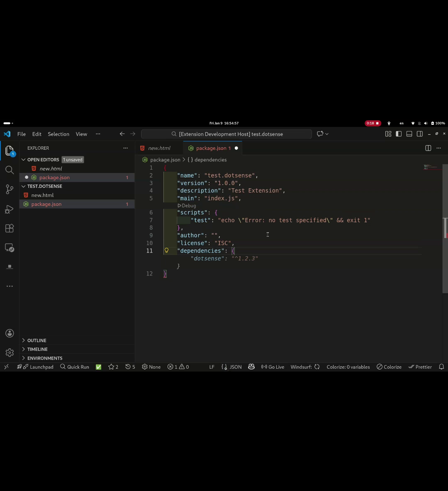Click the Accounts icon in activity bar
The height and width of the screenshot is (491, 448).
[9, 333]
